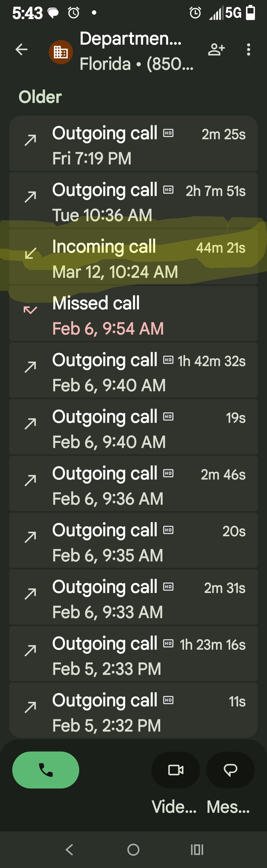The height and width of the screenshot is (868, 267).
Task: Open Incoming call from Mar 12
Action: 133,258
